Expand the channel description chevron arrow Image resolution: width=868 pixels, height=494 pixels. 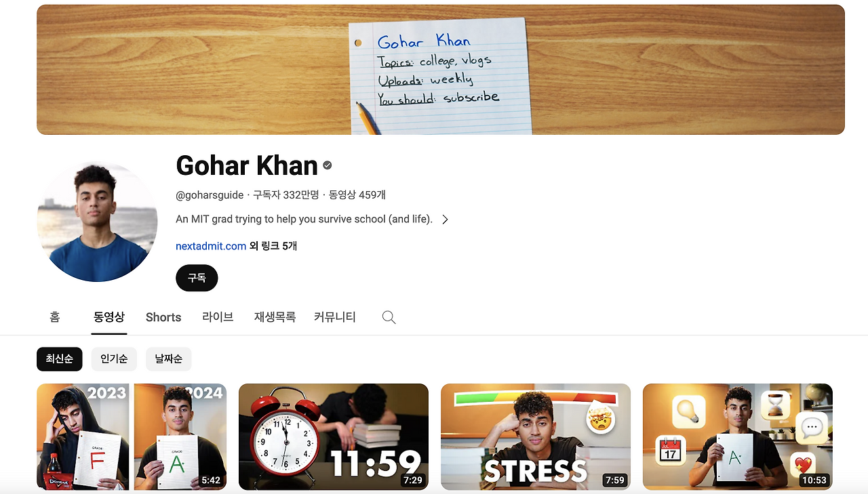pos(445,220)
